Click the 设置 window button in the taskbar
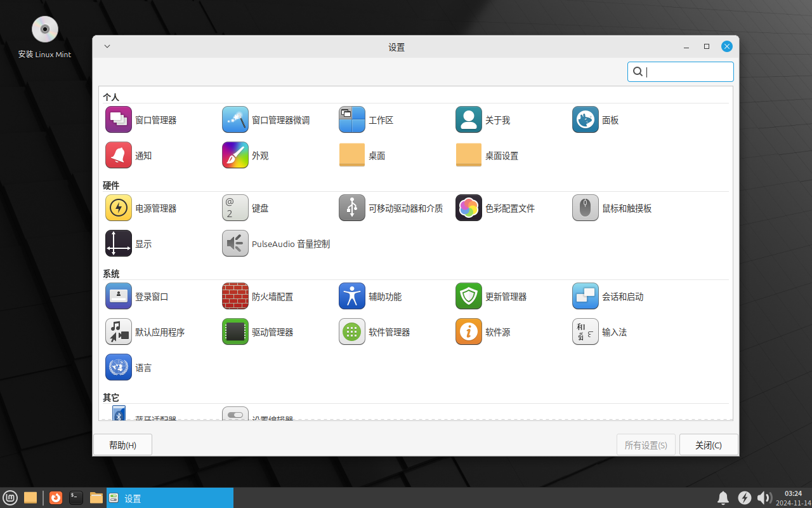Screen dimensions: 812x508 click(170, 498)
